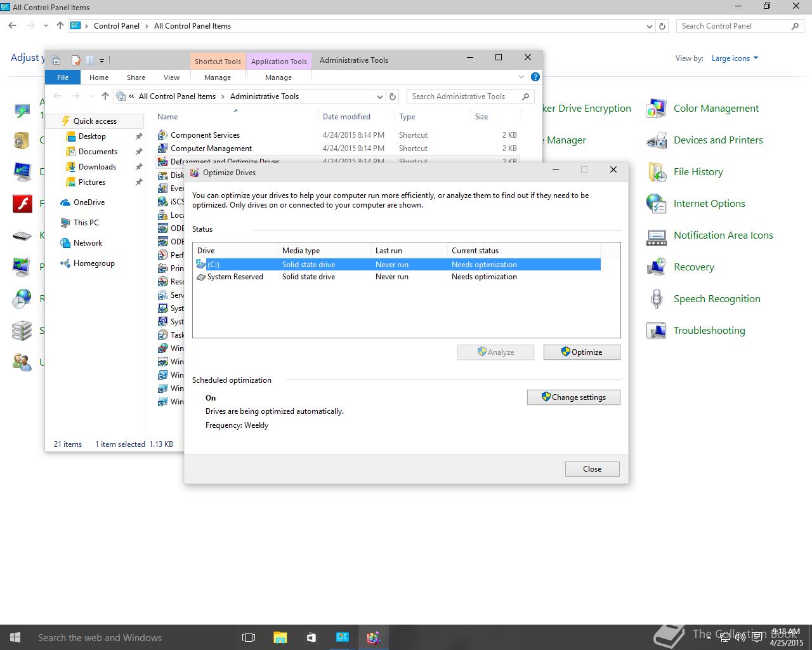Click All Control Panel Items breadcrumb in Explorer
Image resolution: width=812 pixels, height=650 pixels.
(177, 96)
